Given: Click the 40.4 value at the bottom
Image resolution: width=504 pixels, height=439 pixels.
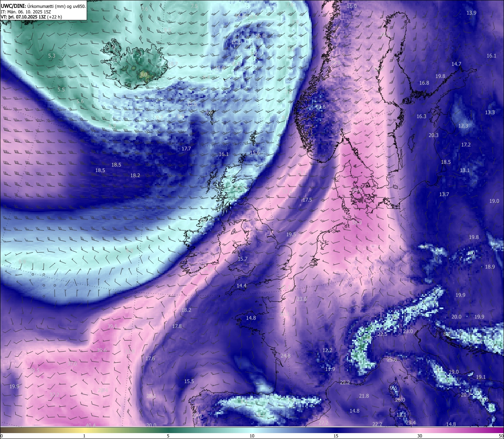Looking at the screenshot, I should pos(91,425).
